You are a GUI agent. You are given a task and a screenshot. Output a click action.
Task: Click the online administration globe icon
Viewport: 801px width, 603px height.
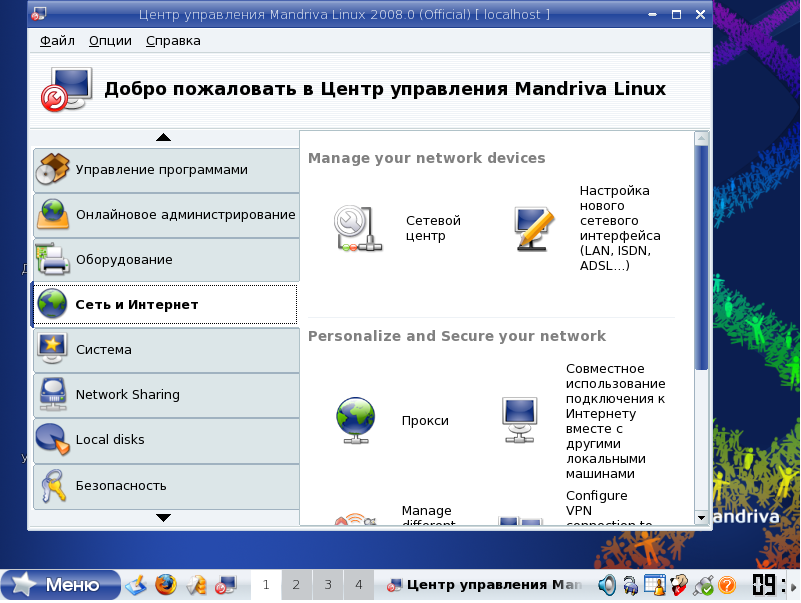(x=53, y=214)
